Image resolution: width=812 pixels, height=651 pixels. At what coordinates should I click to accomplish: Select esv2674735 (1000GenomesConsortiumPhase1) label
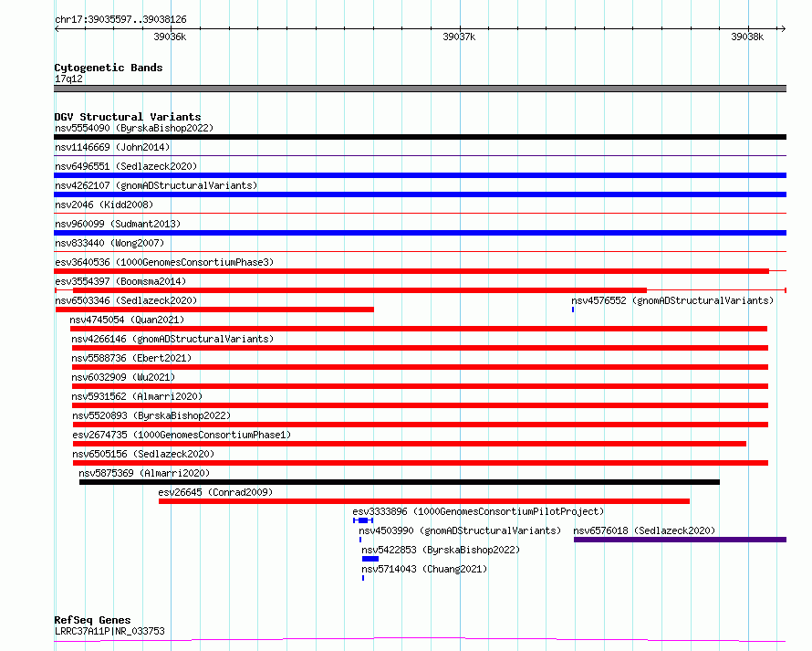point(182,435)
